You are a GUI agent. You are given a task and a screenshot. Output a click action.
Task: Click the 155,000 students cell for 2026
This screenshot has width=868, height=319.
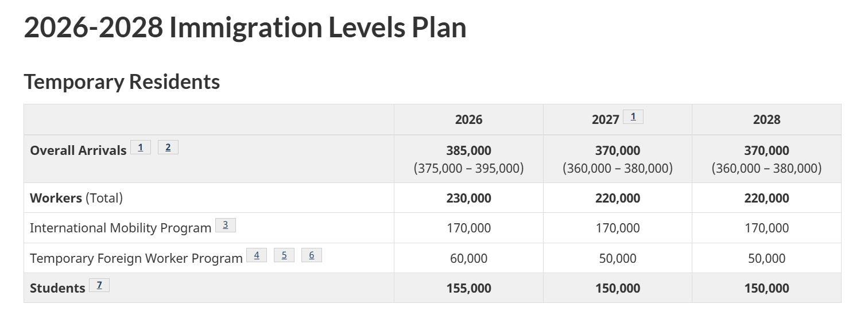pyautogui.click(x=468, y=288)
